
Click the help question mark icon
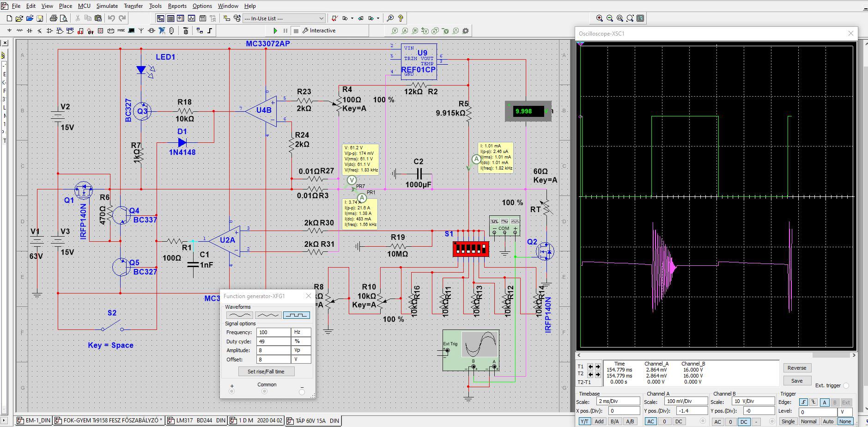pos(401,18)
